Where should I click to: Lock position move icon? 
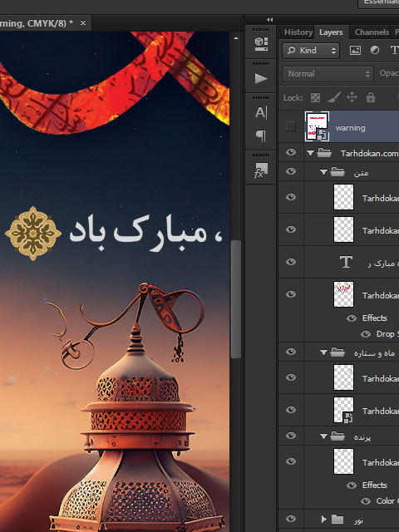pos(352,98)
